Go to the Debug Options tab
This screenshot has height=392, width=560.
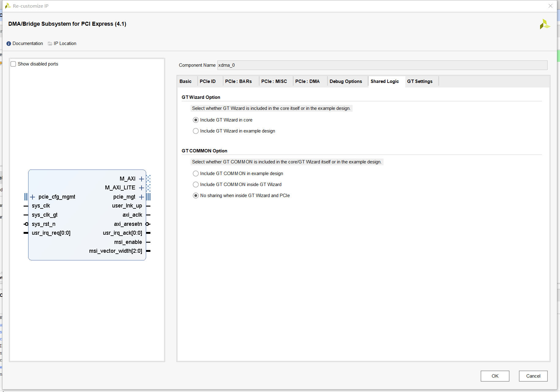(x=346, y=81)
